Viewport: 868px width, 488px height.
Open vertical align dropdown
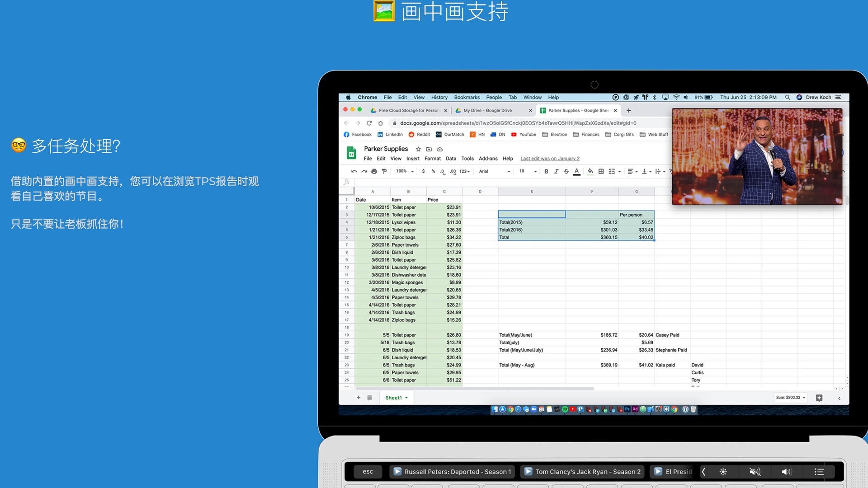[647, 171]
